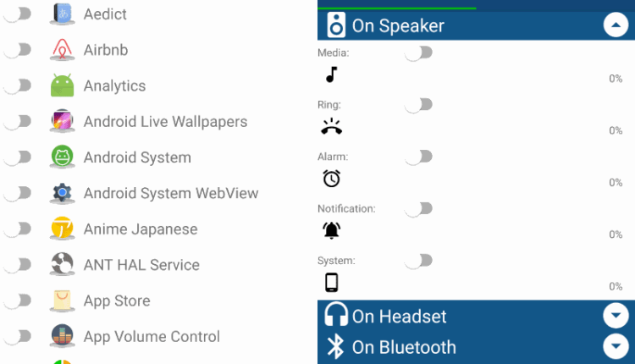Screen dimensions: 635x364
Task: Click the Ring phone icon
Action: click(x=332, y=126)
